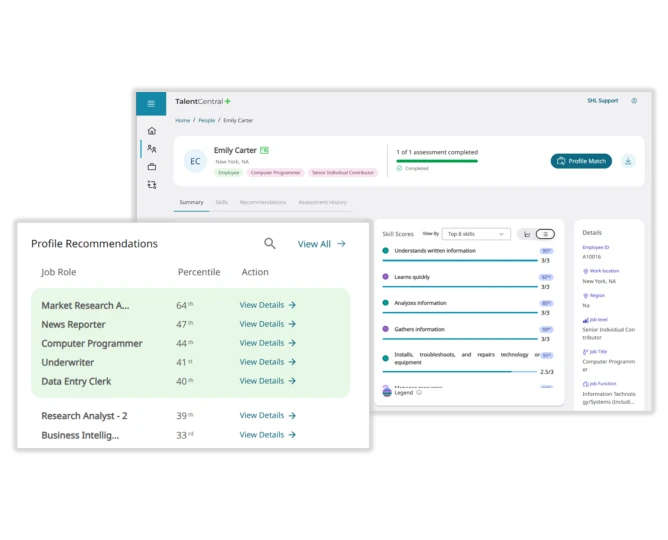Download the profile using download icon
The image size is (668, 540).
click(627, 161)
